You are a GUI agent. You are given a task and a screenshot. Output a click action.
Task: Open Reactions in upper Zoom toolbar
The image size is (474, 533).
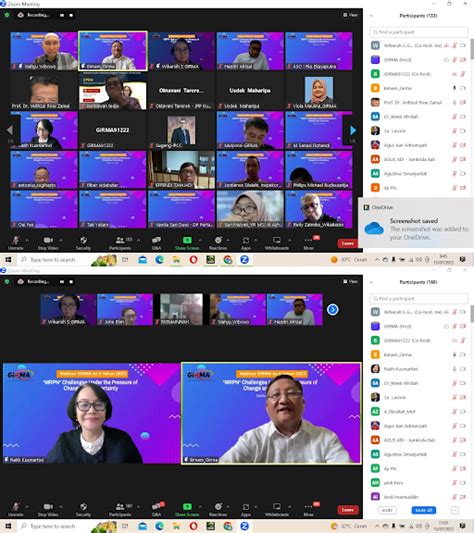pos(218,242)
